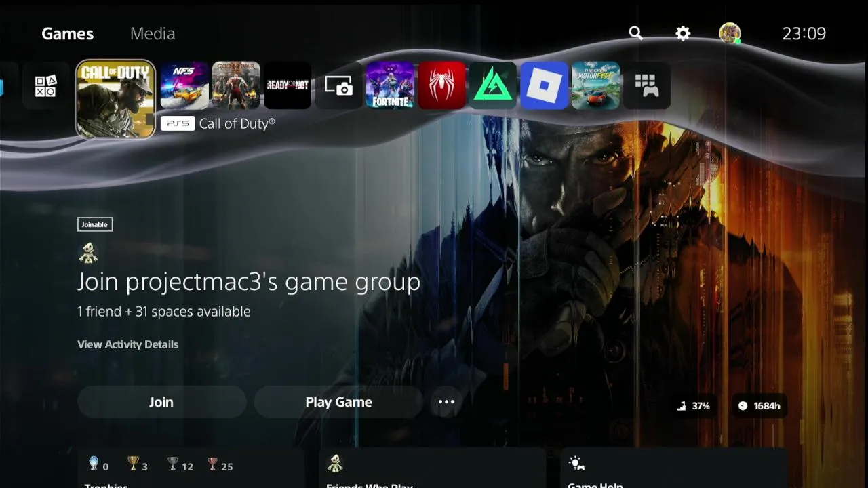The width and height of the screenshot is (868, 488).
Task: Click the 37% progress indicator
Action: (693, 406)
